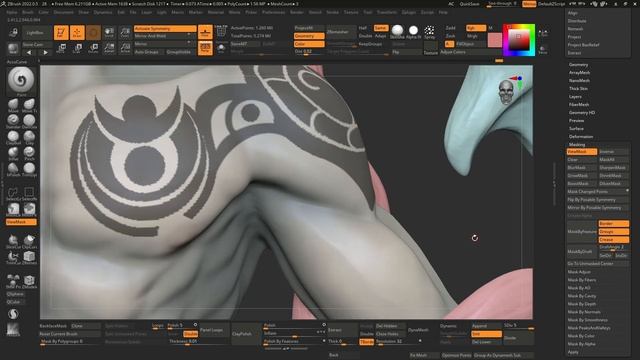Toggle the Rgb channel button

[x=476, y=28]
